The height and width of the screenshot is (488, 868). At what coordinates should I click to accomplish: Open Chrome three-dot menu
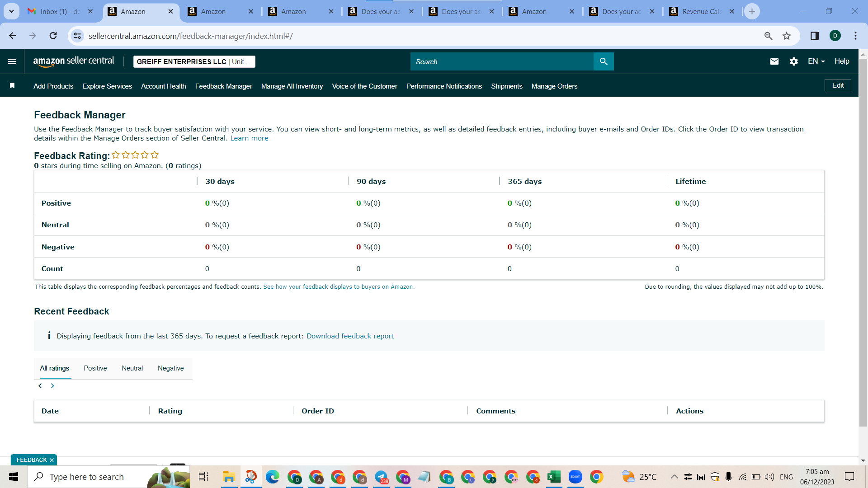click(x=855, y=36)
